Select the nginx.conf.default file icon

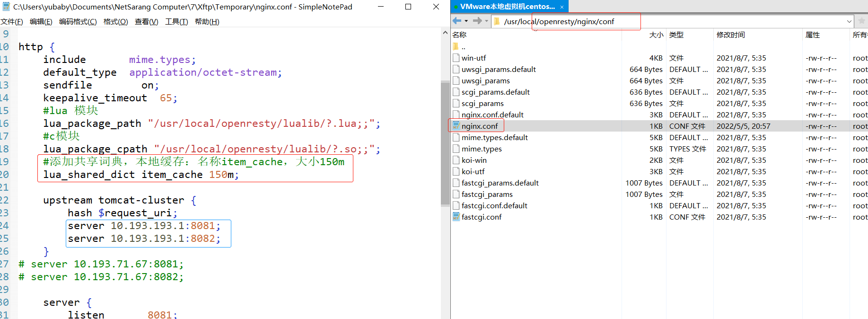point(456,115)
